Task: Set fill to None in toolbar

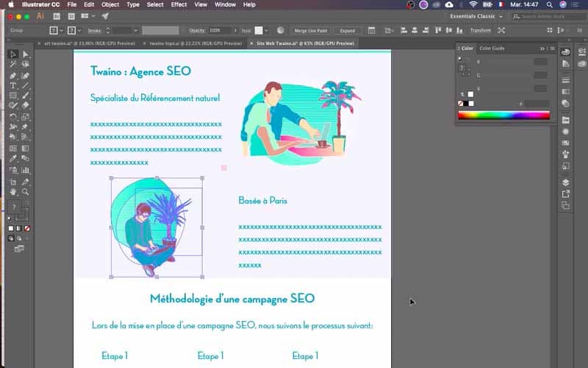Action: coord(27,228)
